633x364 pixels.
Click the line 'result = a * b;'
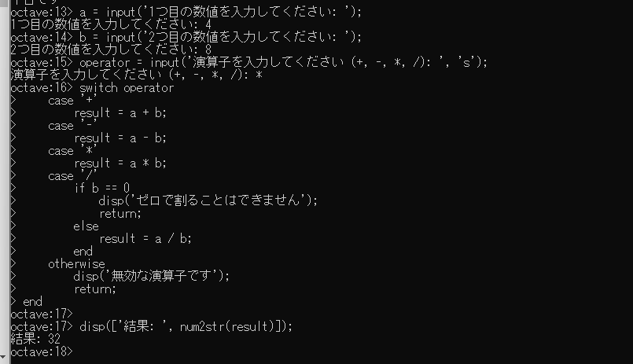point(120,164)
